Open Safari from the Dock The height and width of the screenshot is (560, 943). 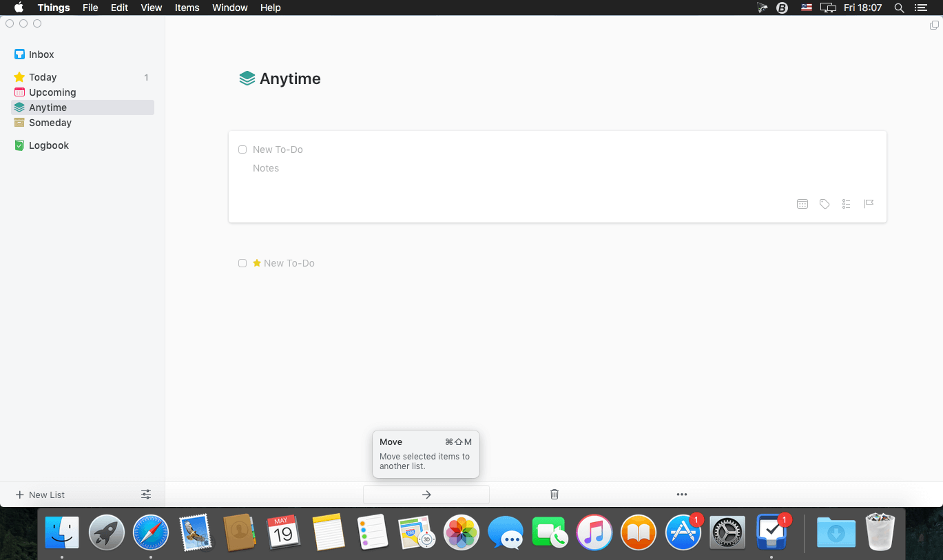pos(151,533)
